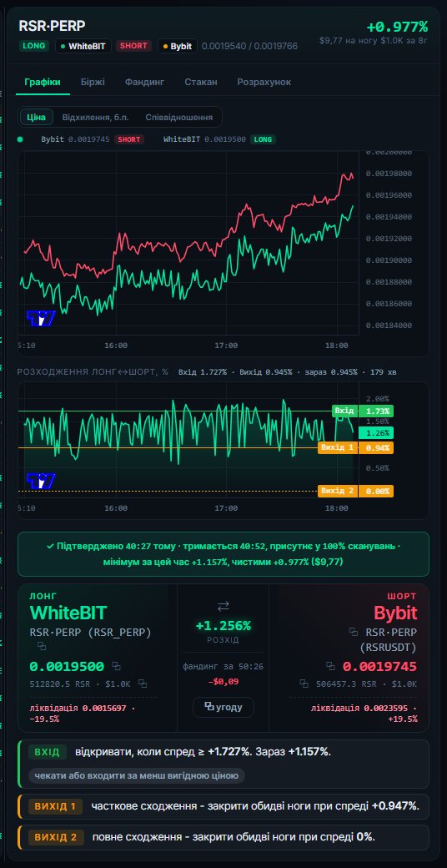Select the Співвідношення chart mode

pyautogui.click(x=179, y=118)
